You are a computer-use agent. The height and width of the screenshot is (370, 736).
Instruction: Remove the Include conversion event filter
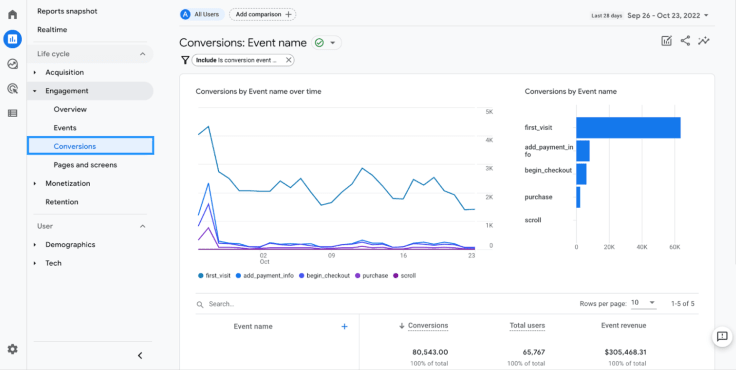click(289, 60)
